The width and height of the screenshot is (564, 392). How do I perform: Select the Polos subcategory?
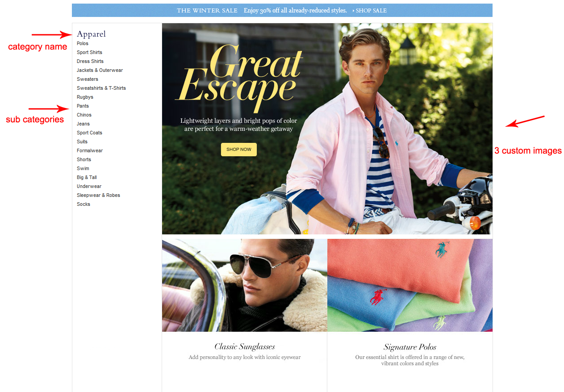83,43
